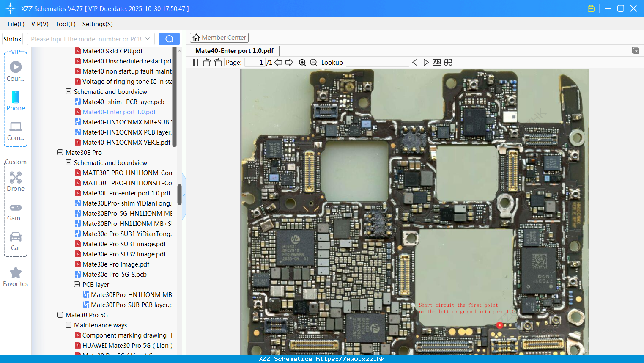Open Mate30e Pro image.pdf
This screenshot has width=644, height=363.
click(x=116, y=264)
